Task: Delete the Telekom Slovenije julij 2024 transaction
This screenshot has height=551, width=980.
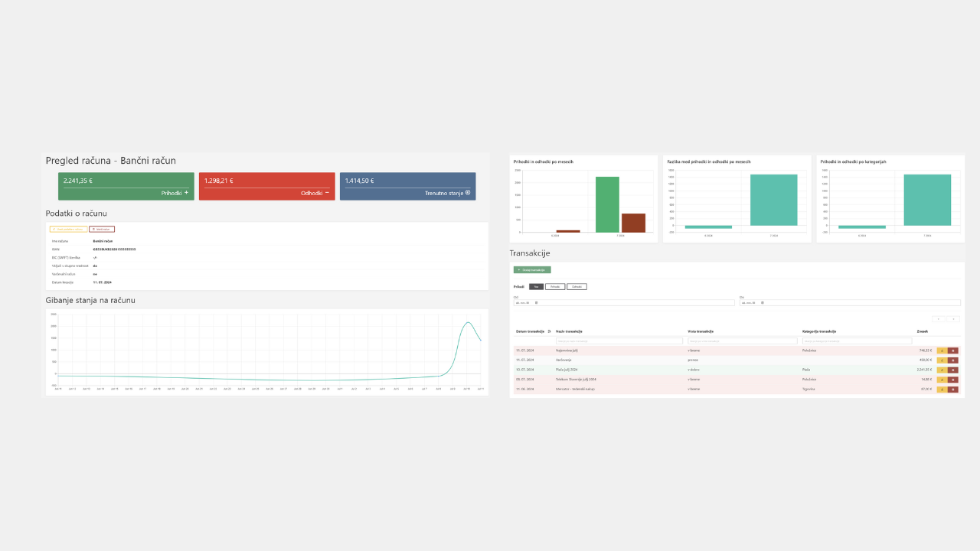Action: coord(953,380)
